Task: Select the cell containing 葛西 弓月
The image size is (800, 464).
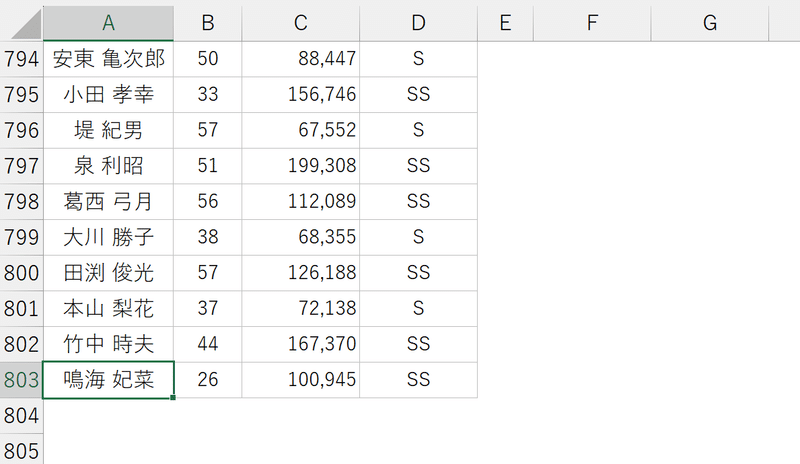Action: (x=108, y=202)
